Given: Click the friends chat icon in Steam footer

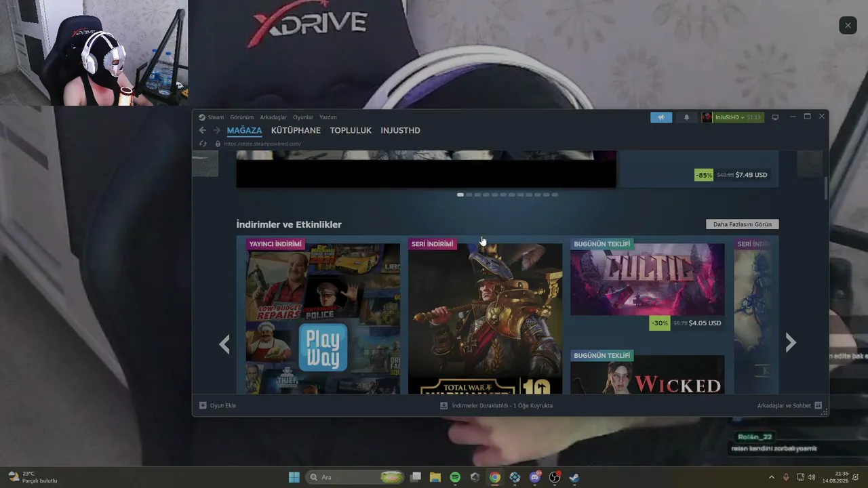Looking at the screenshot, I should click(x=818, y=405).
